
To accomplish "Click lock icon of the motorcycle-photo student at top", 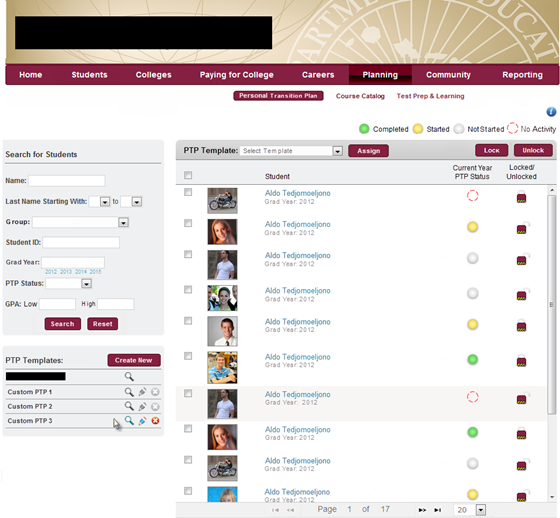I will coord(521,197).
